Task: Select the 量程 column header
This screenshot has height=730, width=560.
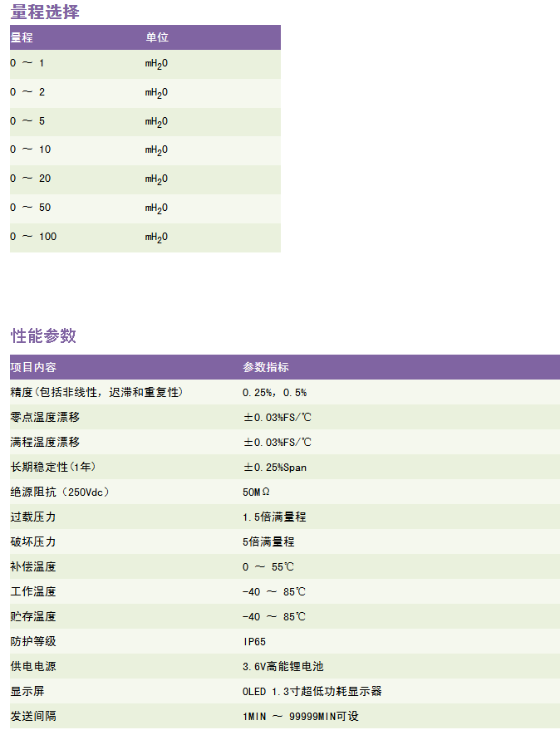Action: coord(22,37)
